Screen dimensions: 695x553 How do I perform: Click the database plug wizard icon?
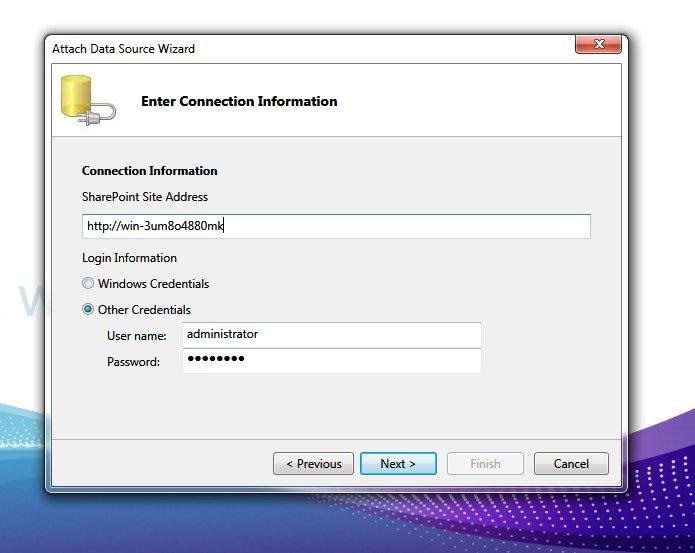pos(88,101)
